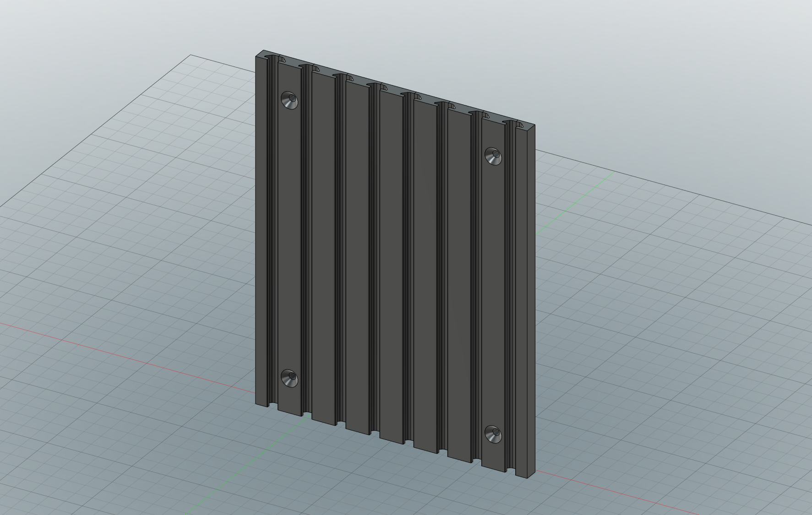The height and width of the screenshot is (515, 812).
Task: Select the bottom-left countersunk screw hole
Action: tap(290, 378)
